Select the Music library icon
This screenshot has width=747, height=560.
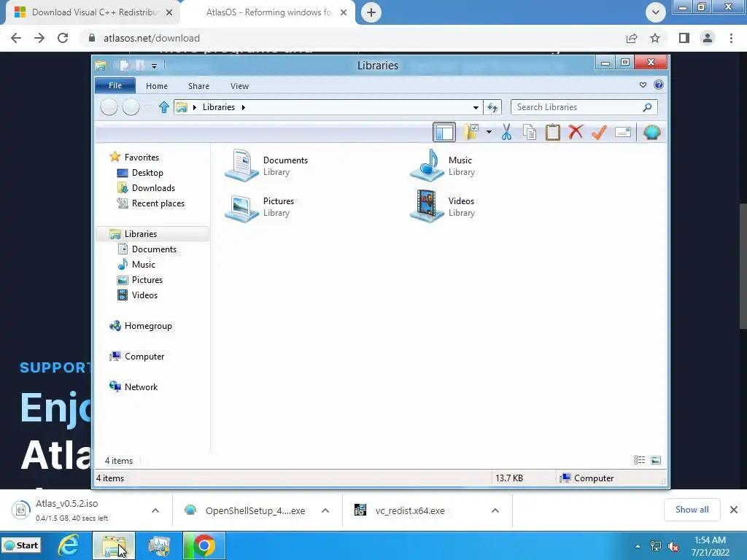click(427, 166)
